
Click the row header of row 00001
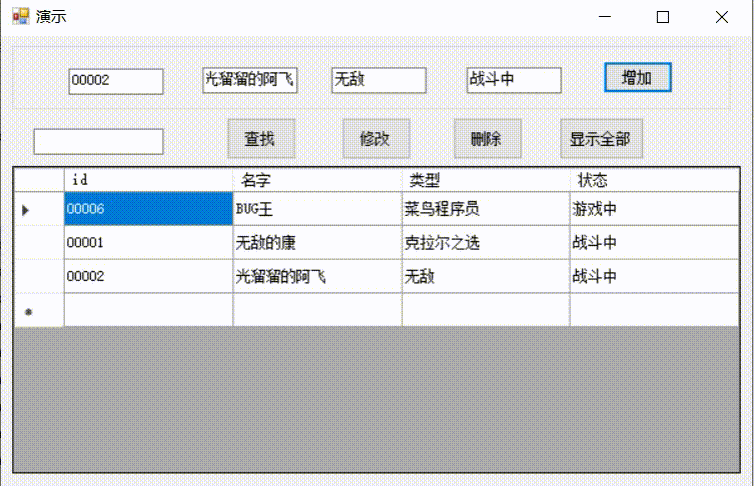39,242
